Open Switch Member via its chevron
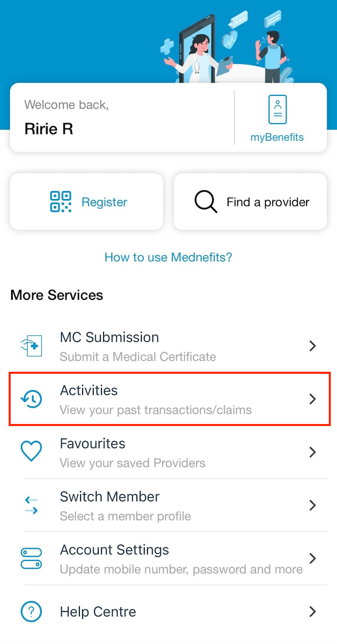The width and height of the screenshot is (337, 644). point(313,505)
